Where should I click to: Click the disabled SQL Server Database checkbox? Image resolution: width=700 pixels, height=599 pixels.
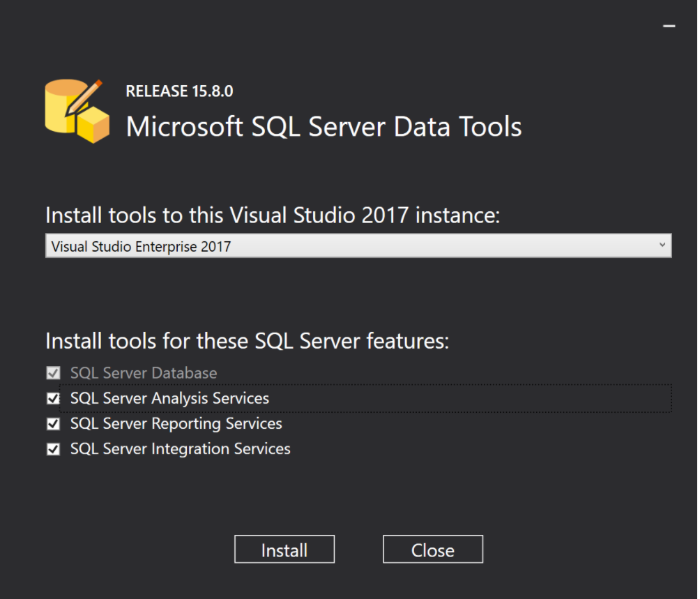[x=53, y=372]
